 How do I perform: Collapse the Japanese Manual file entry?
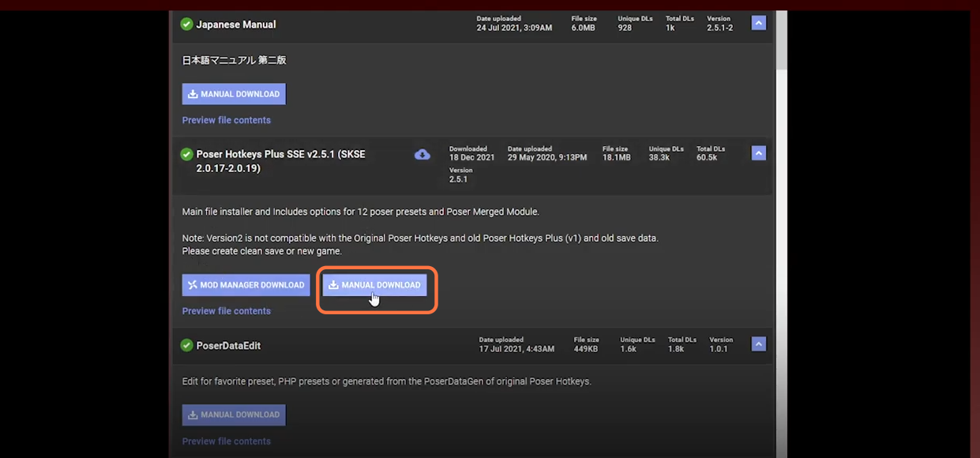(759, 24)
